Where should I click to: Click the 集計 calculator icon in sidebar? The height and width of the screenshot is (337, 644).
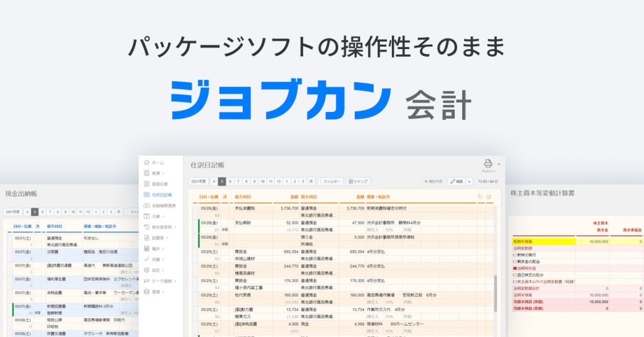pyautogui.click(x=147, y=249)
